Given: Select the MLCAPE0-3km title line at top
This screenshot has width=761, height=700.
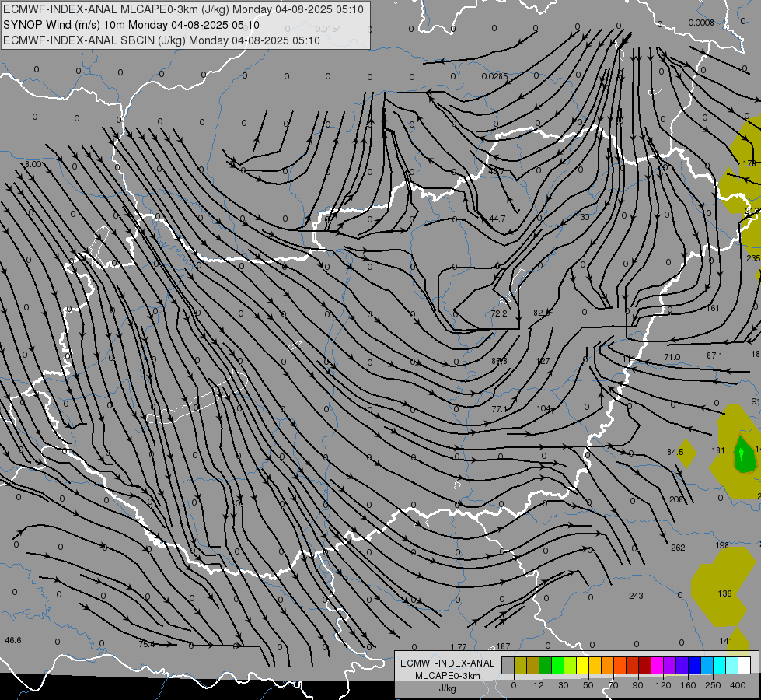Looking at the screenshot, I should coord(183,9).
